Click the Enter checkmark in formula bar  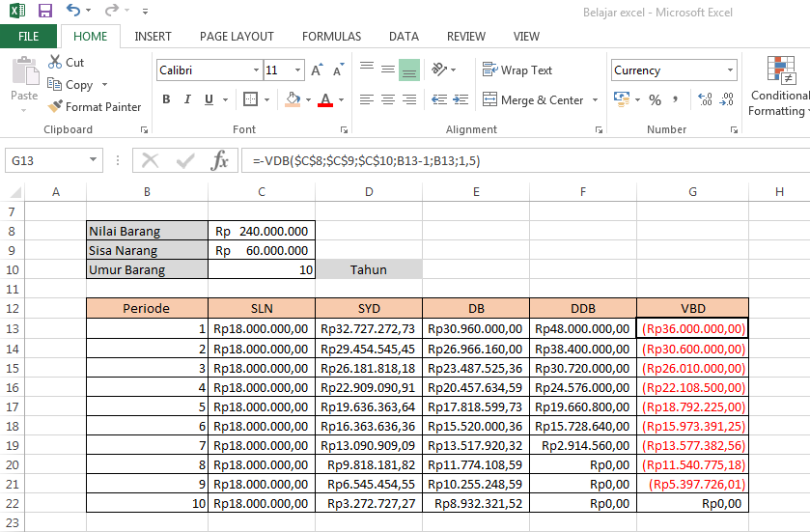tap(185, 160)
